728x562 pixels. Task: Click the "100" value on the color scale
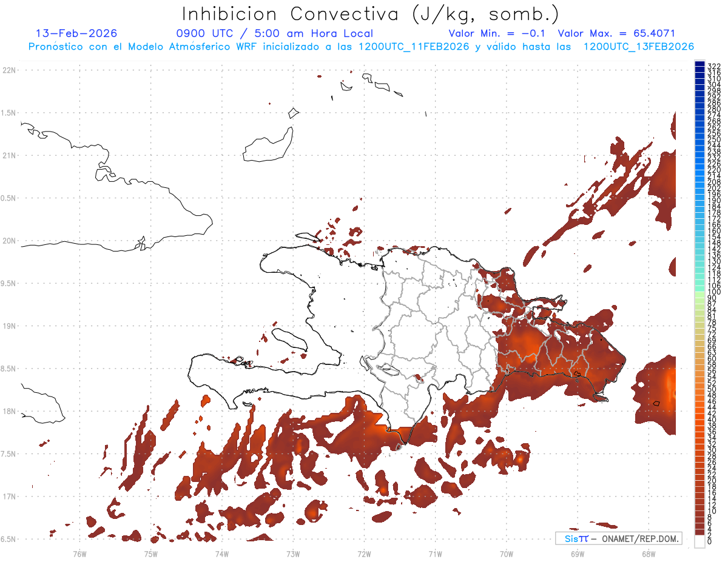(714, 292)
